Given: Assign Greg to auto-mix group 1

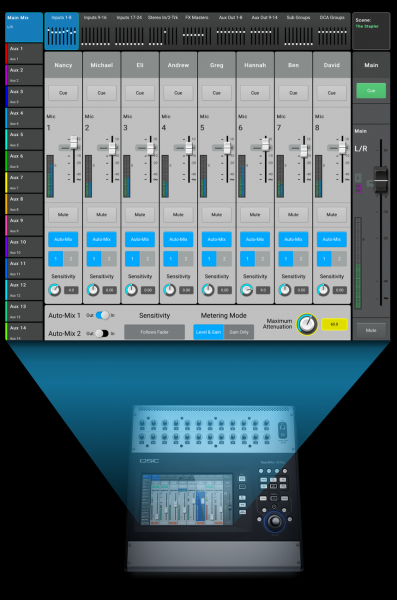Looking at the screenshot, I should 209,259.
